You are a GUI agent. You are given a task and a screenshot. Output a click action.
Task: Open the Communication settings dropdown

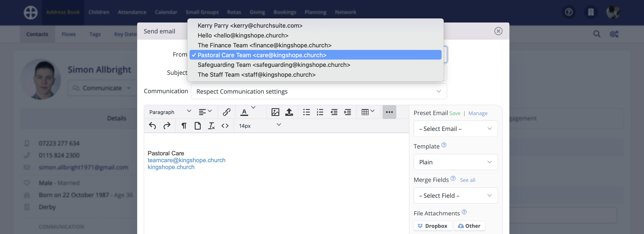pos(319,91)
